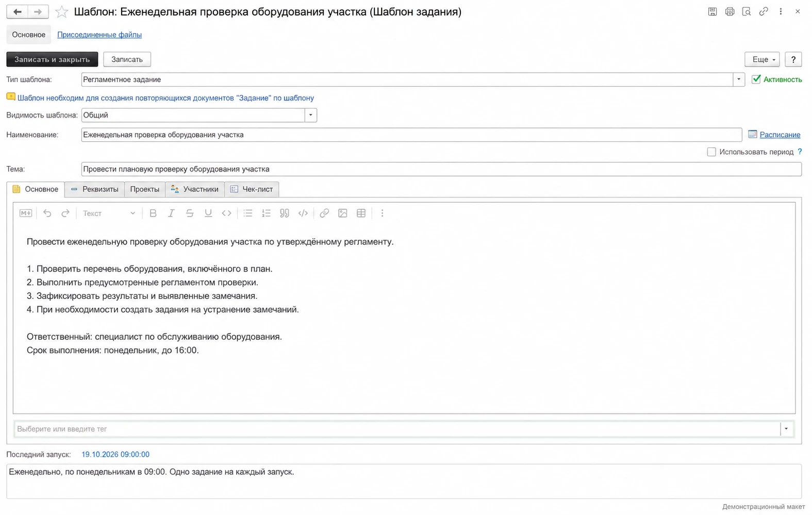Apply strikethrough formatting in the editor
Viewport: 812px width, 515px height.
[190, 213]
